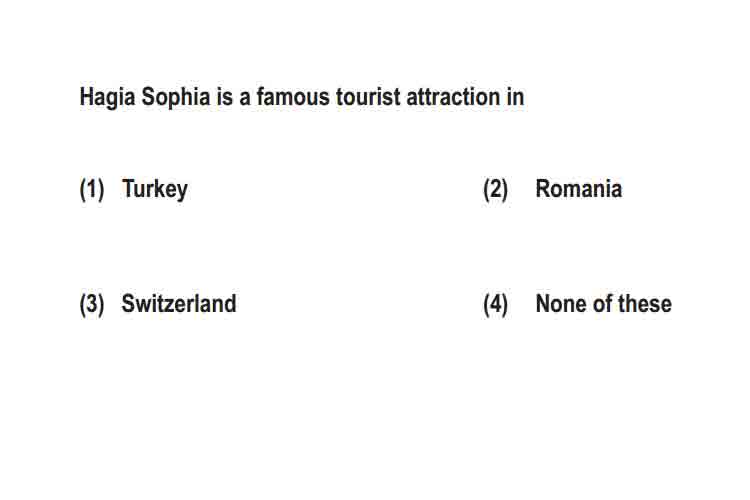Click the (2) option number

coord(496,189)
